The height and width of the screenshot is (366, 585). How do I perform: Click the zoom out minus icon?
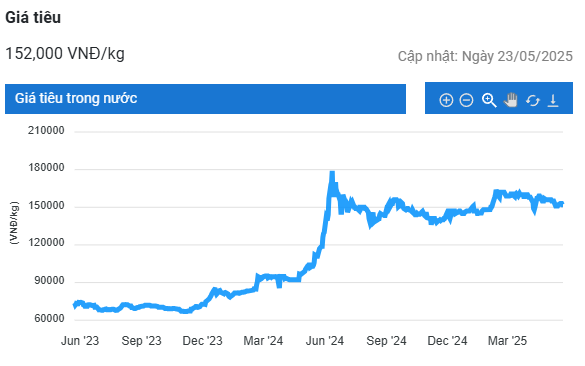pos(466,100)
